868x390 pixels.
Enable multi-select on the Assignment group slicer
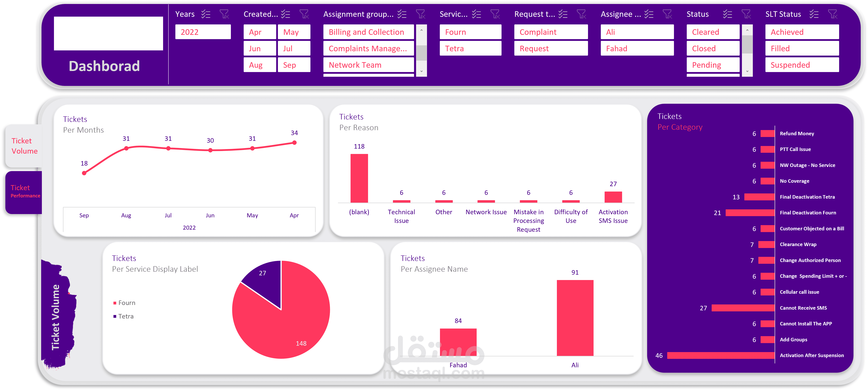pos(402,14)
